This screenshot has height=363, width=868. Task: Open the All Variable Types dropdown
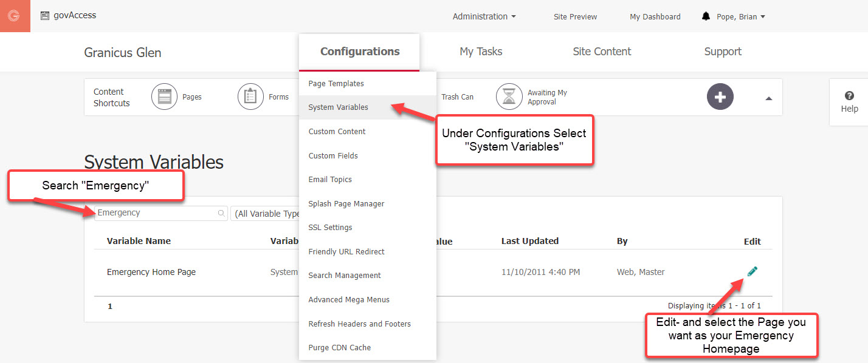pos(266,214)
